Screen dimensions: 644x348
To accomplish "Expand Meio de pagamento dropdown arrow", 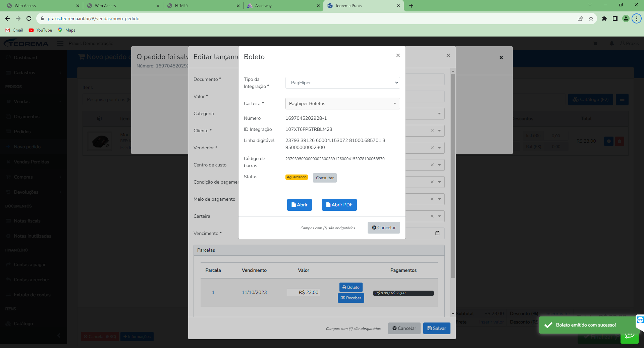I will [439, 199].
